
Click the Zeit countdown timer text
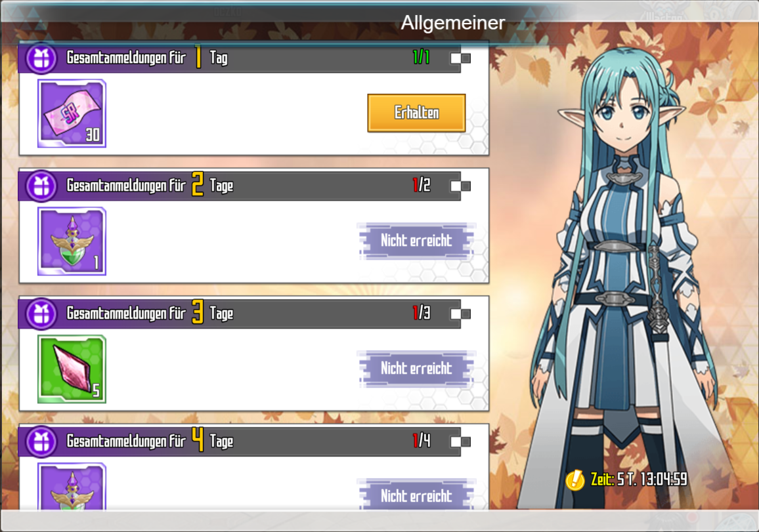click(x=639, y=480)
